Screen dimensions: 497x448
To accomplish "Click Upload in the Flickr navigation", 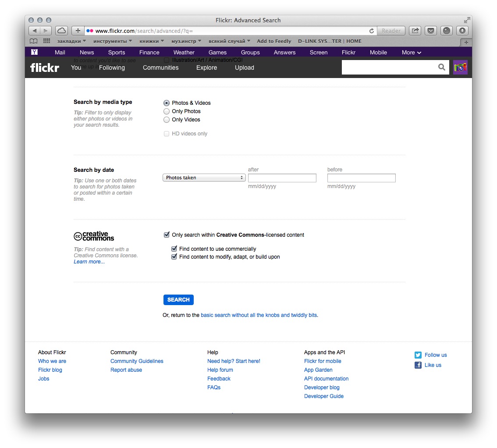I will point(245,68).
